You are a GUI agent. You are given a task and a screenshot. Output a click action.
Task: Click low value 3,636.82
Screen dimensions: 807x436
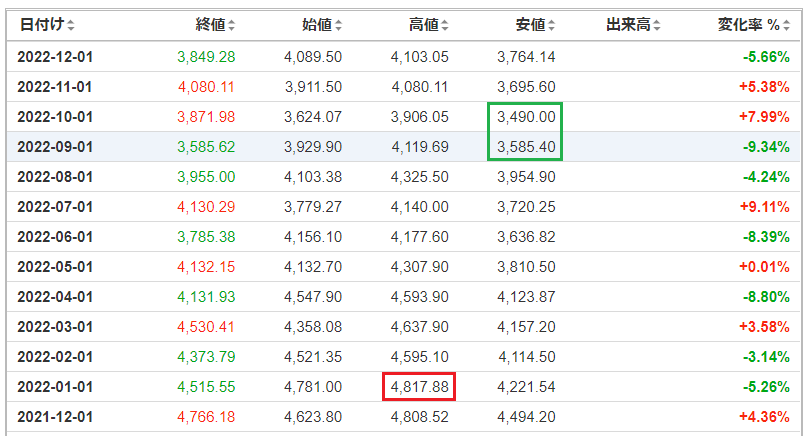[526, 237]
